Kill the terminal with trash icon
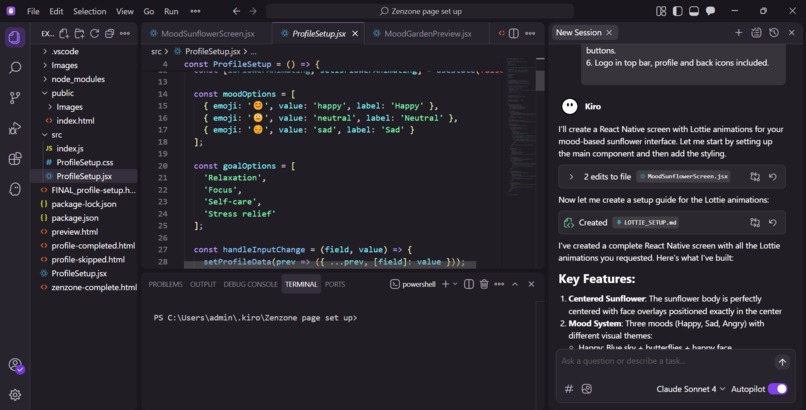 pyautogui.click(x=484, y=284)
